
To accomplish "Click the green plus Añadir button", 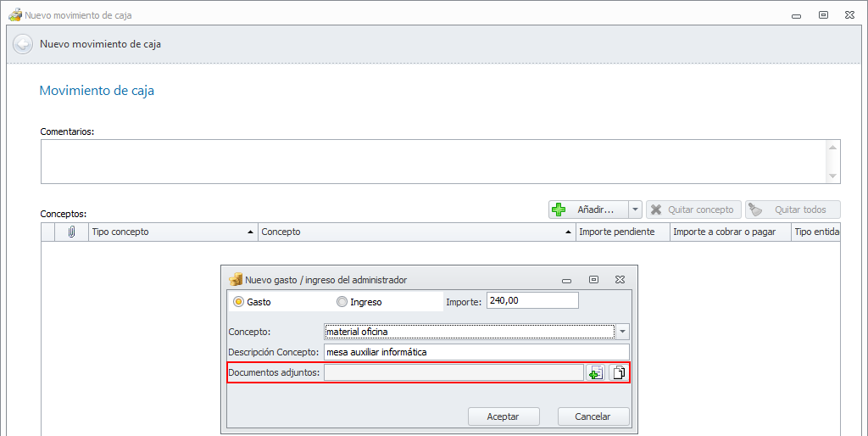I will (587, 210).
